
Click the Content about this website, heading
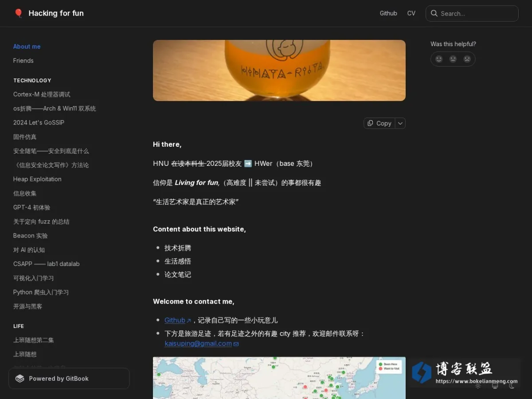click(x=199, y=229)
